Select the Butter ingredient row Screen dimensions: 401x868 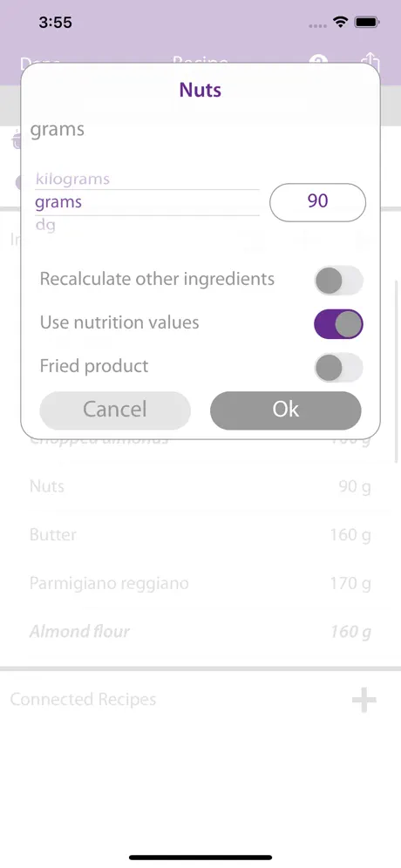coord(200,535)
